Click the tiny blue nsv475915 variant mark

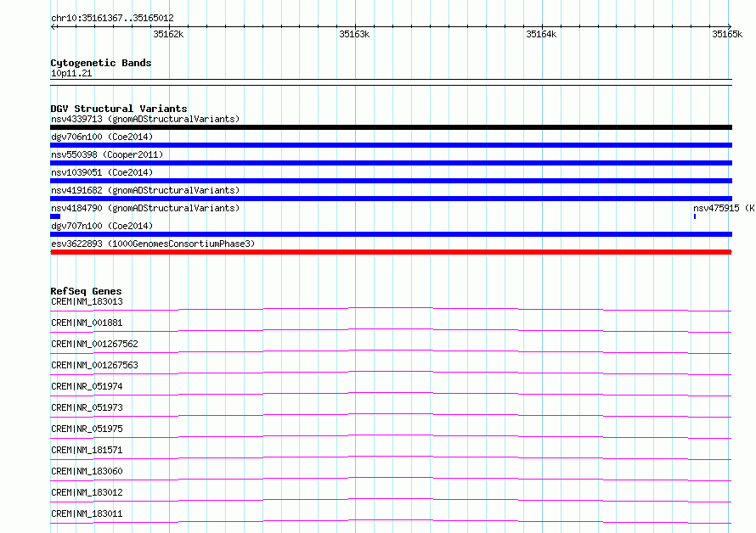695,216
